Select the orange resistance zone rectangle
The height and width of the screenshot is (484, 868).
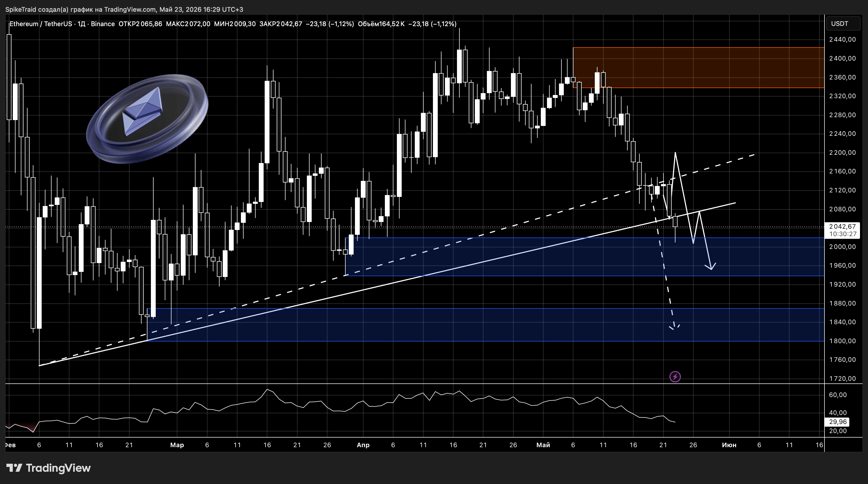(x=698, y=67)
